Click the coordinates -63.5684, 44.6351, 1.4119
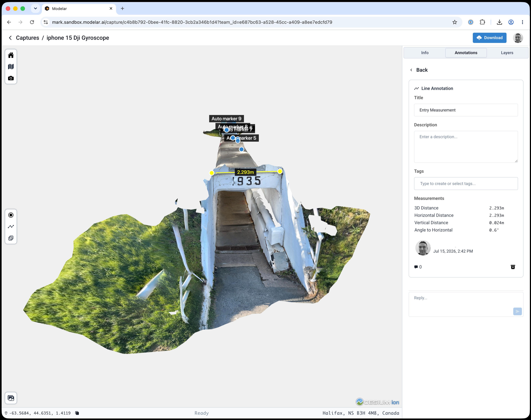The height and width of the screenshot is (420, 531). (x=40, y=413)
